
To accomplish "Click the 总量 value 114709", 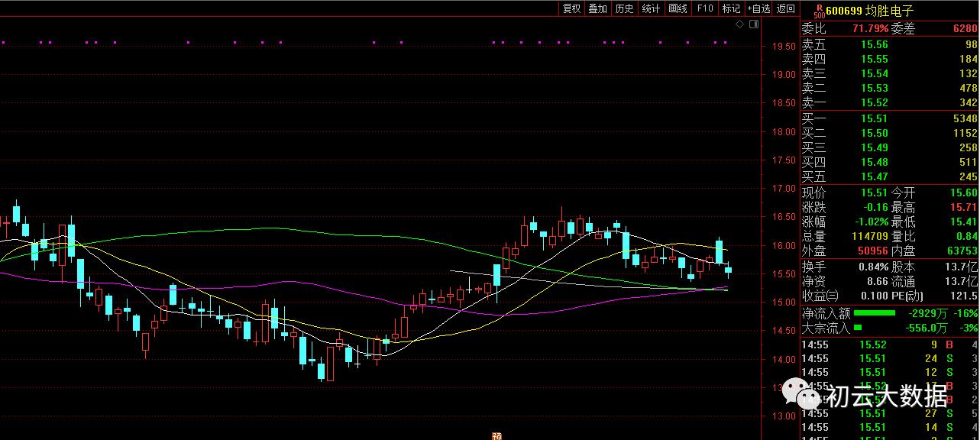I will [x=870, y=236].
